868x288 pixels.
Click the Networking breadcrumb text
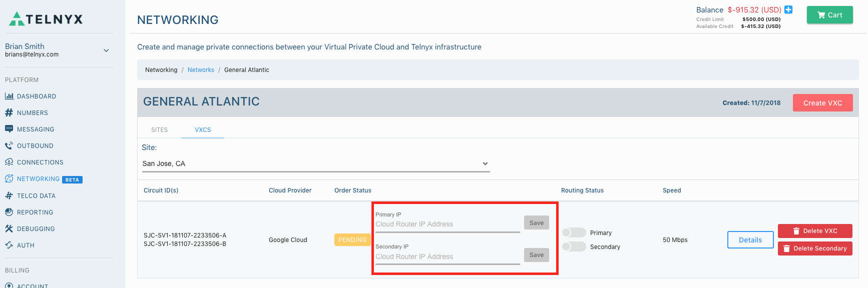click(x=161, y=70)
